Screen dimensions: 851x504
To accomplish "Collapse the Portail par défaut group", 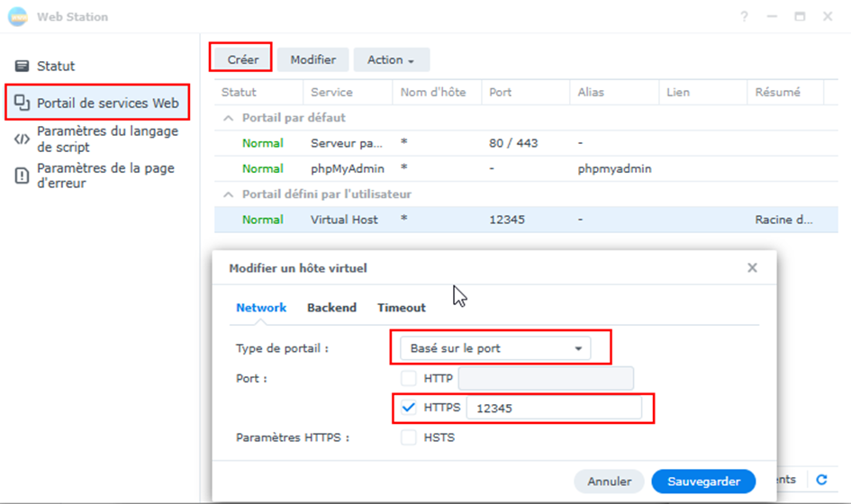I will pyautogui.click(x=229, y=118).
